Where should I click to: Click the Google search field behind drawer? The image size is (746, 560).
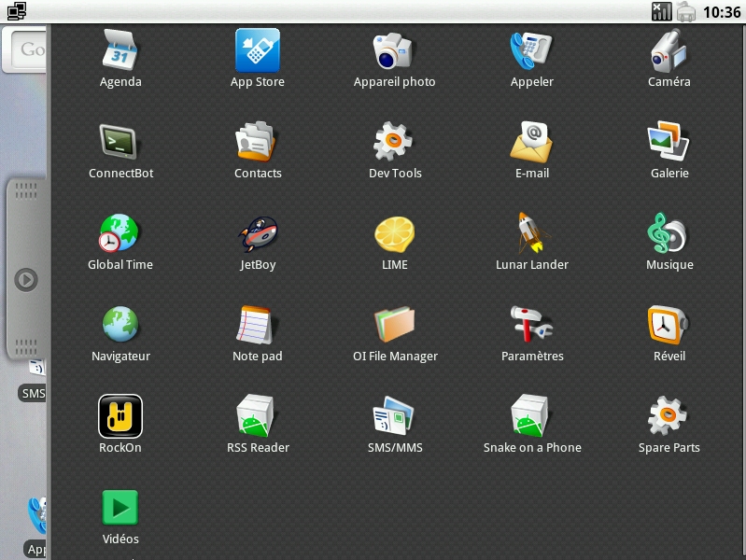(26, 49)
